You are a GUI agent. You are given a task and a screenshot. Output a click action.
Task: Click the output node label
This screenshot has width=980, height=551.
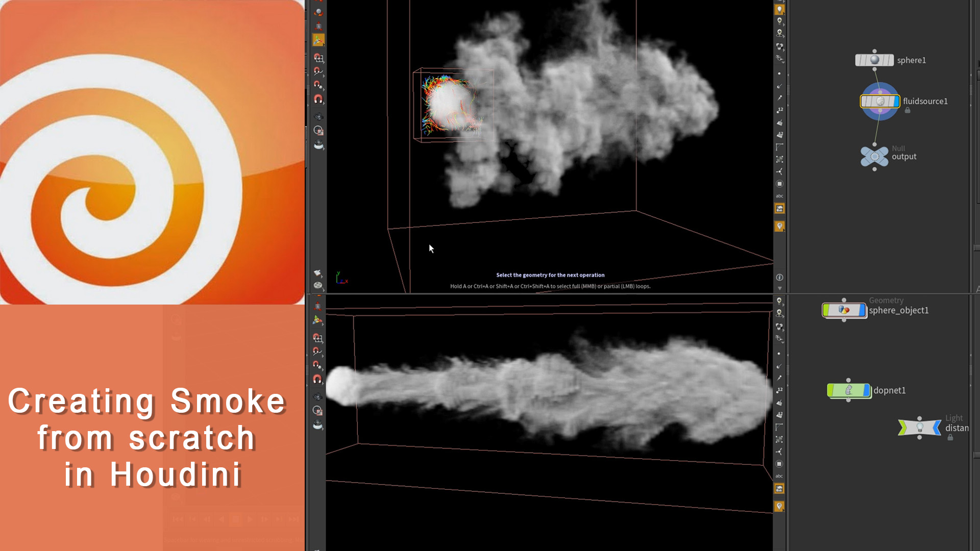(904, 157)
